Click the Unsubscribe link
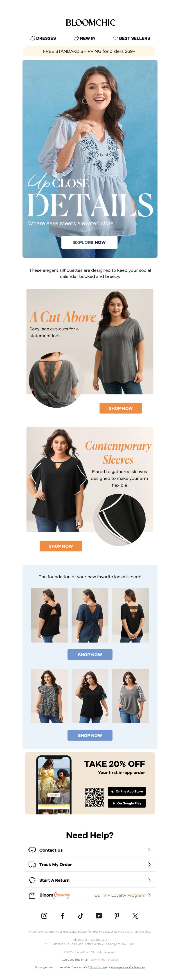This screenshot has height=980, width=180. (98, 967)
